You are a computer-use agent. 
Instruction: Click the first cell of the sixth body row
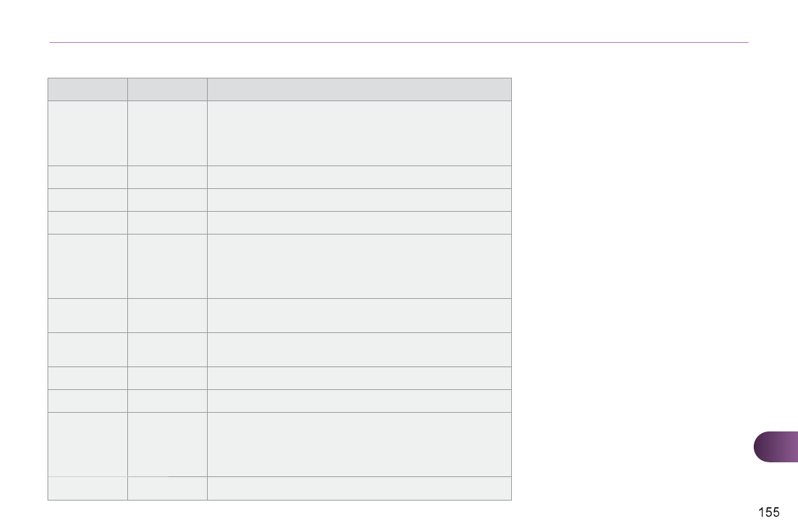[x=87, y=316]
